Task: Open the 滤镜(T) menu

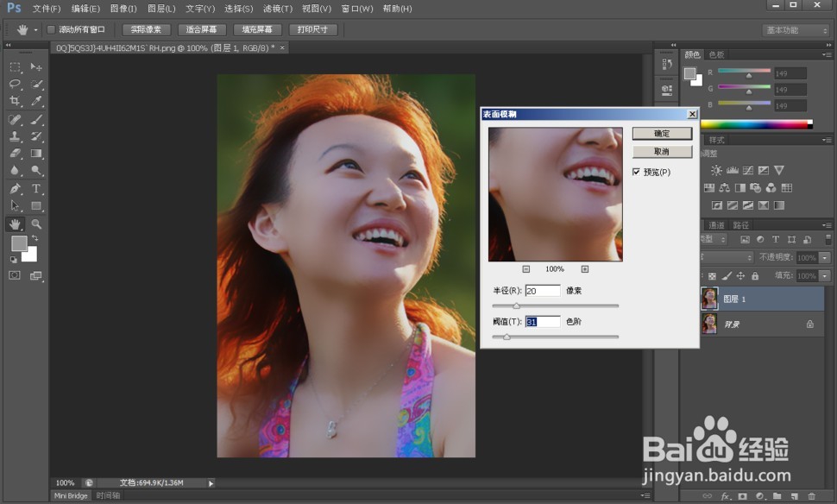Action: 278,9
